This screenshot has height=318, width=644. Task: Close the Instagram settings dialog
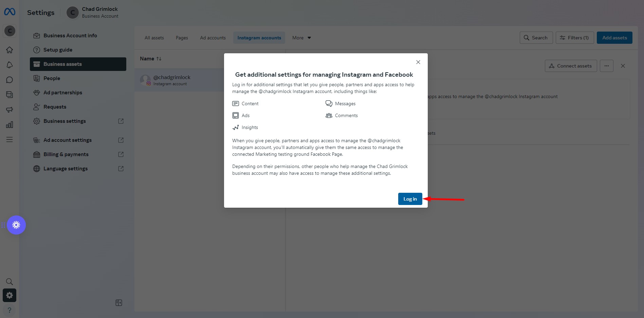(418, 62)
